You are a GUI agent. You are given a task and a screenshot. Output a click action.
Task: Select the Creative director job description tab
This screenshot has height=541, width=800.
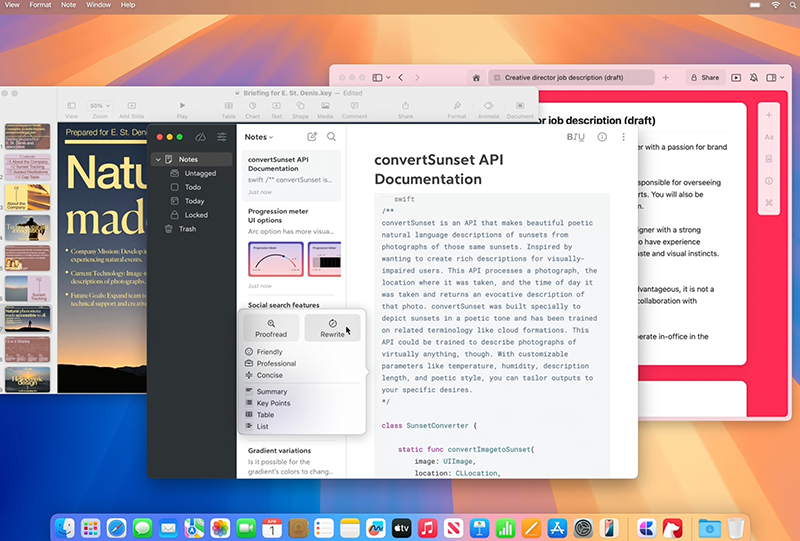click(571, 78)
